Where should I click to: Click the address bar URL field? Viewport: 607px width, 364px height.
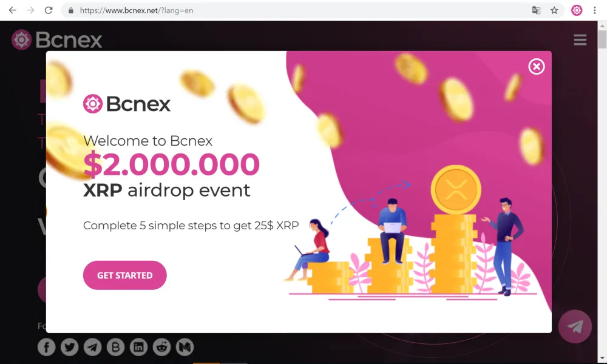tap(294, 10)
